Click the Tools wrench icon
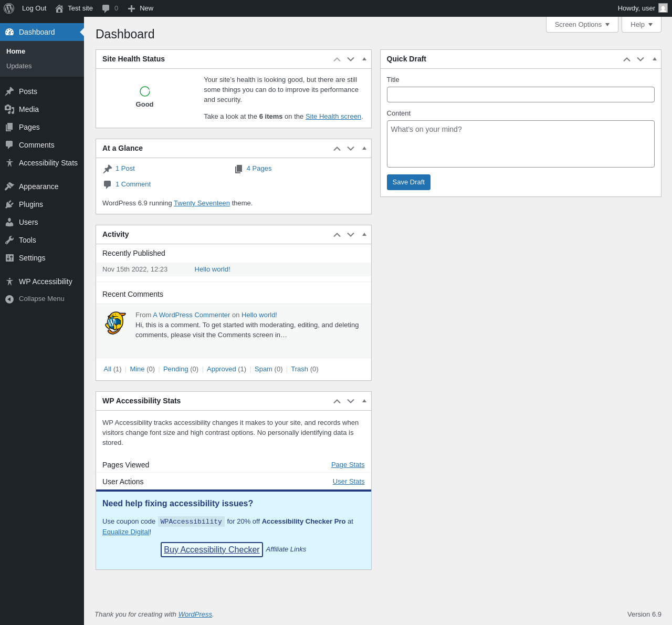This screenshot has height=625, width=672. pyautogui.click(x=9, y=240)
